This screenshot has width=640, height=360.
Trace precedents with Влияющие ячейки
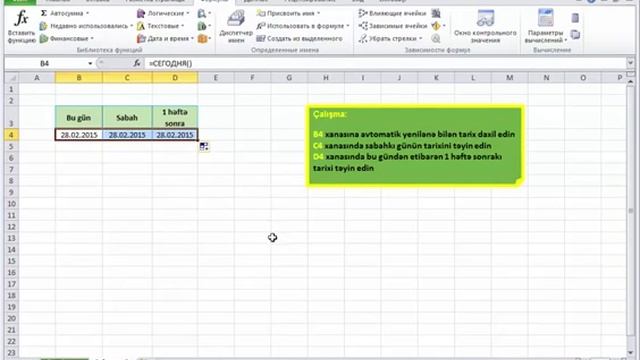point(392,13)
